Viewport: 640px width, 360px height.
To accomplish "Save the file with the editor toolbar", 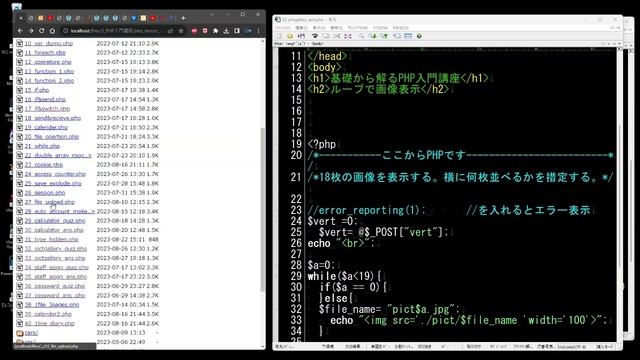I will (301, 36).
